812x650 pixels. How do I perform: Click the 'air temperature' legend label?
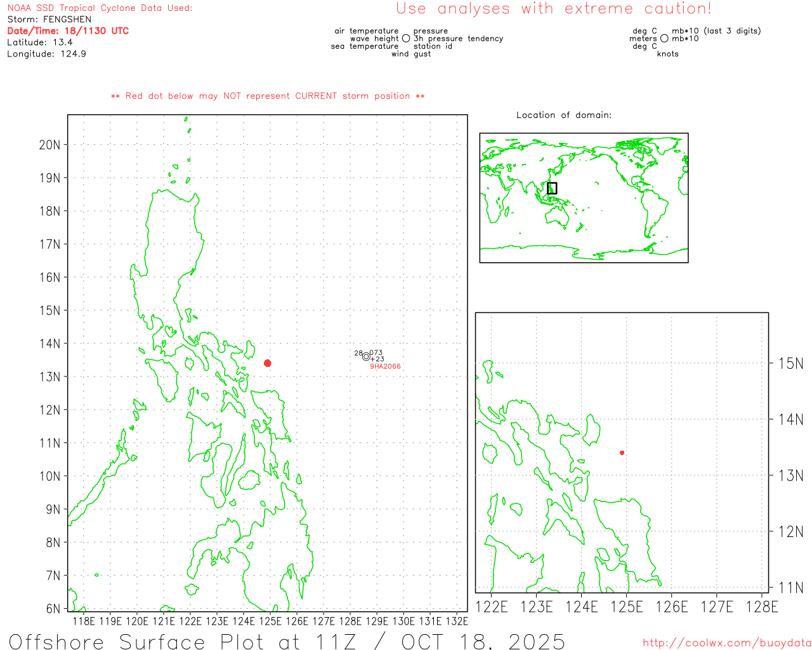(x=367, y=31)
